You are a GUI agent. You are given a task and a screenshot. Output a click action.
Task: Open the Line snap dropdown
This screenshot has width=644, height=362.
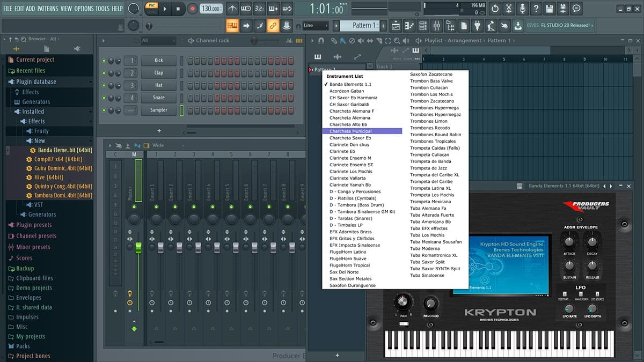pyautogui.click(x=315, y=25)
